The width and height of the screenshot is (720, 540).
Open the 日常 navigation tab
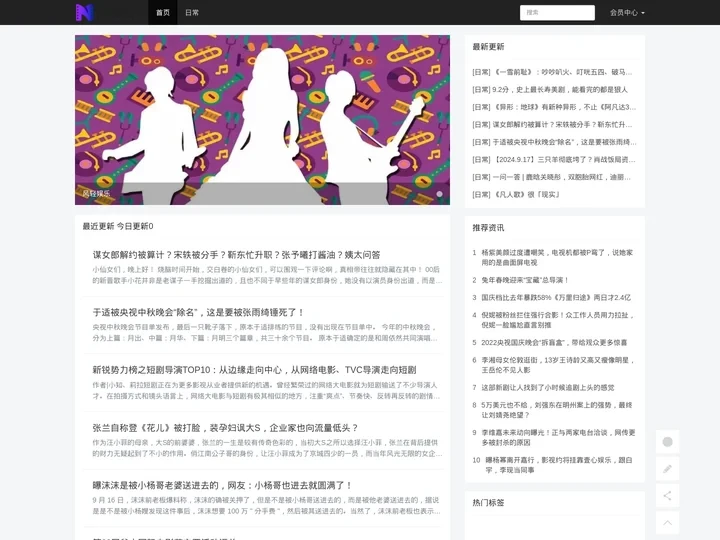(192, 12)
